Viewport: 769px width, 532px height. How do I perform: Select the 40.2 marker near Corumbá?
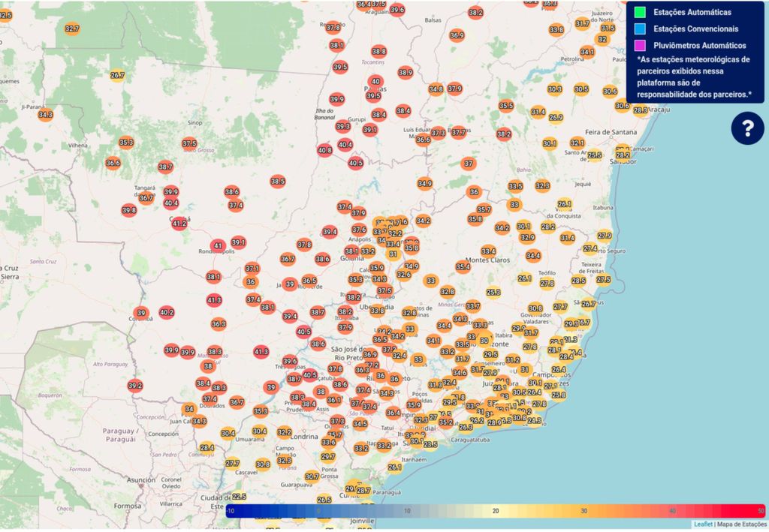[x=167, y=313]
